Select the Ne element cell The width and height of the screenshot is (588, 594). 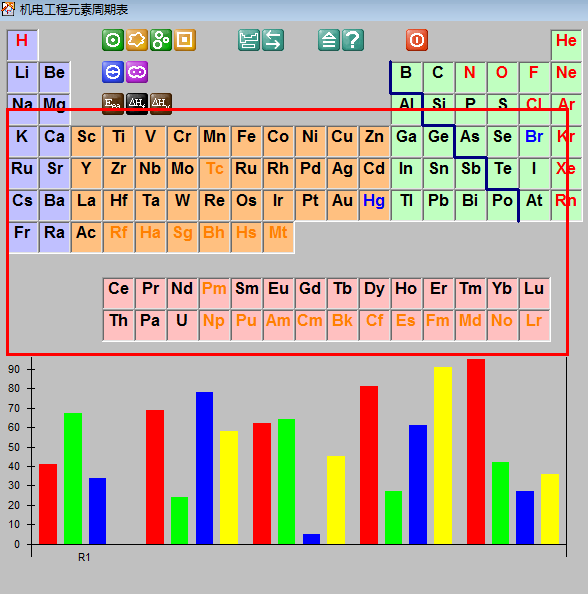[566, 77]
